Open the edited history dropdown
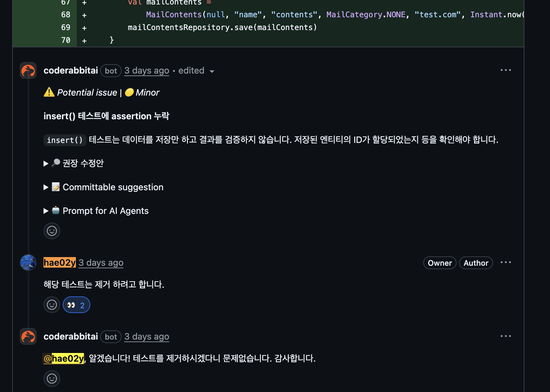The width and height of the screenshot is (550, 392). pos(196,70)
